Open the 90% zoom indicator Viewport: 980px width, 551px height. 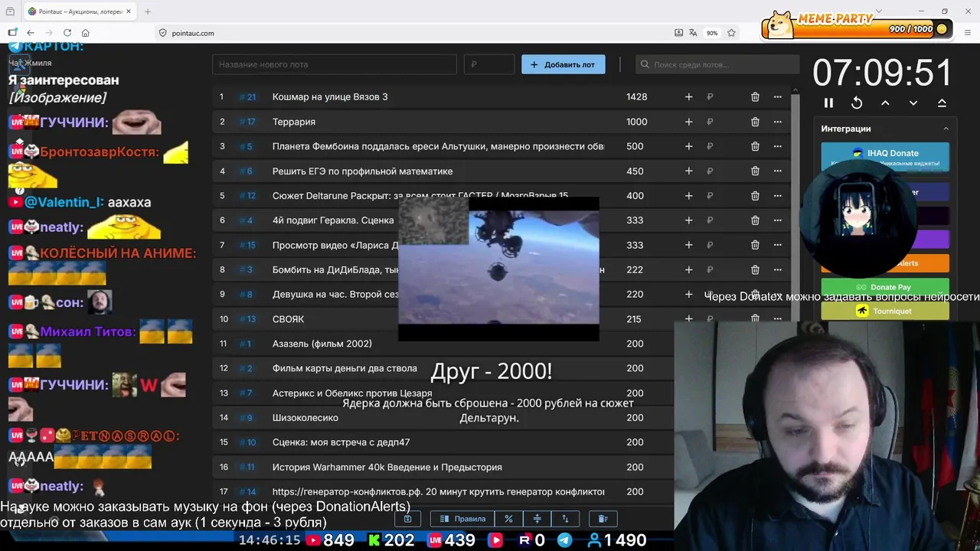(712, 33)
